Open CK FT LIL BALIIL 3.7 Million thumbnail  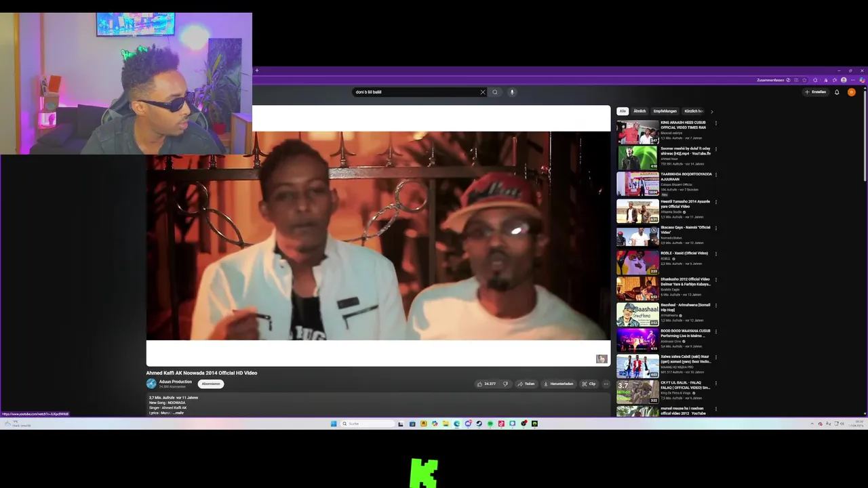[637, 392]
